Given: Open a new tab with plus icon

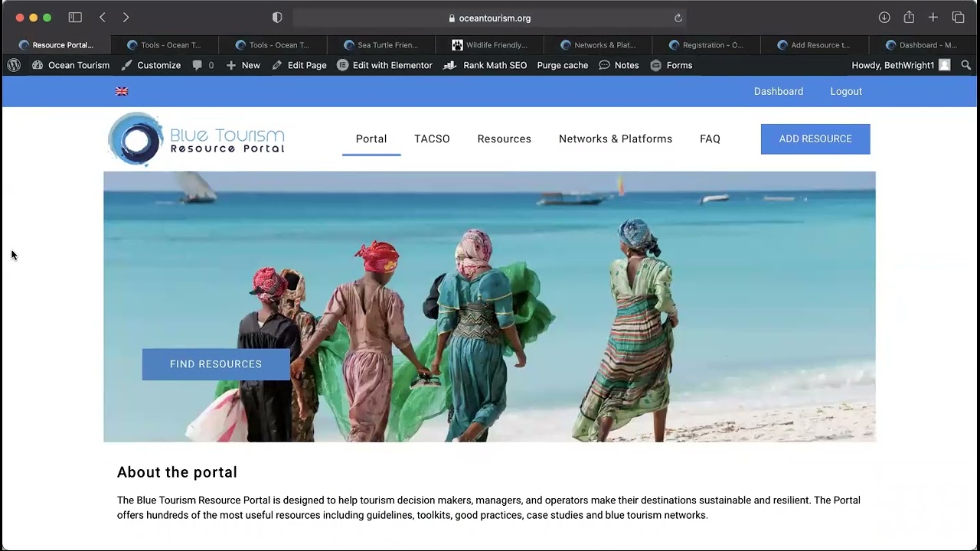Looking at the screenshot, I should pos(933,18).
